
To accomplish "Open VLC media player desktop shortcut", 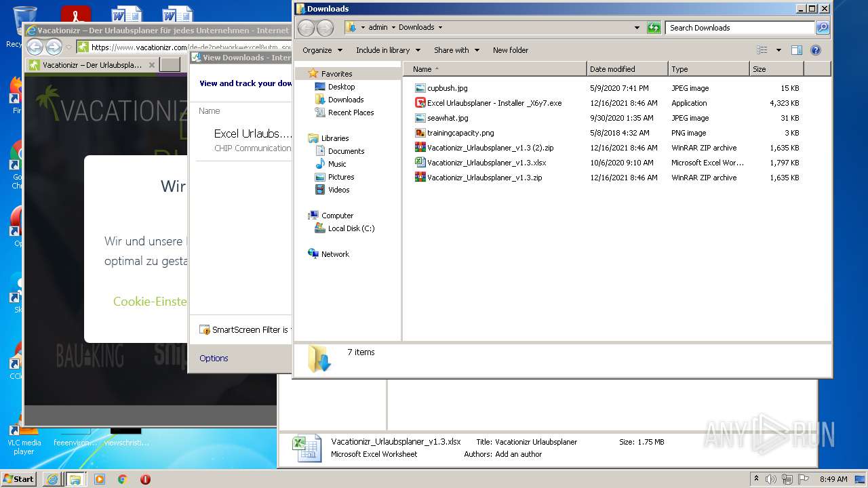I will click(x=24, y=437).
